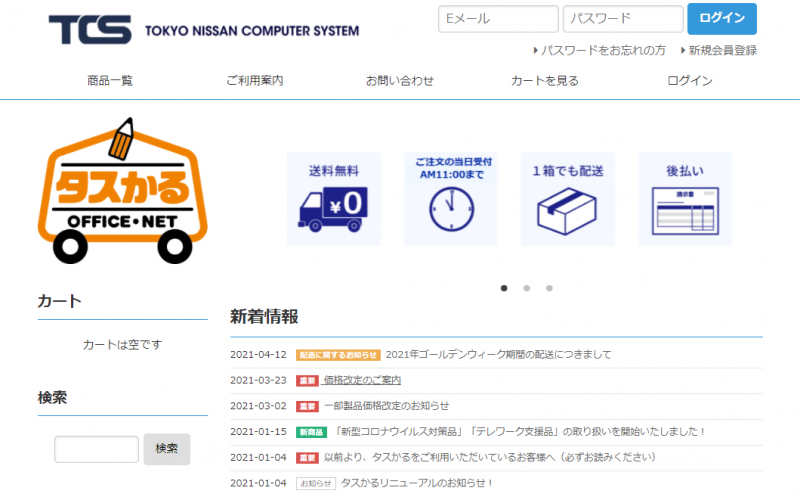The width and height of the screenshot is (800, 497).
Task: Open 以前より、タスかるをご利用 news item
Action: pos(490,457)
